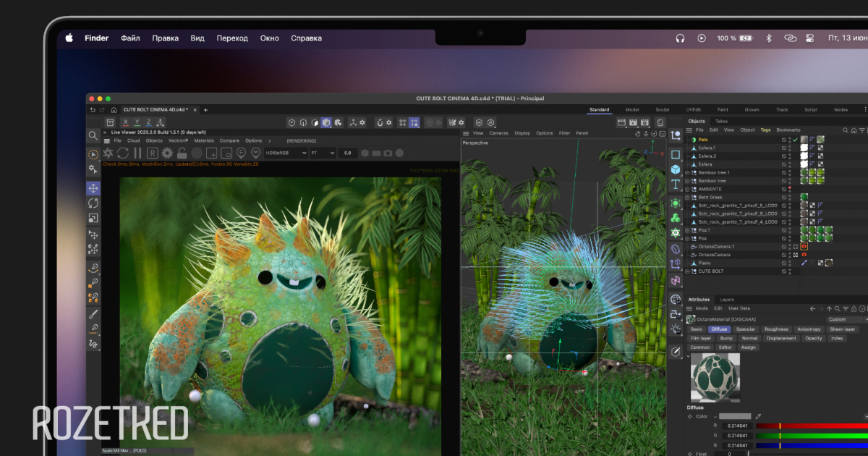Screen dimensions: 868x456
Task: Open the Bump material channel
Action: [x=726, y=338]
